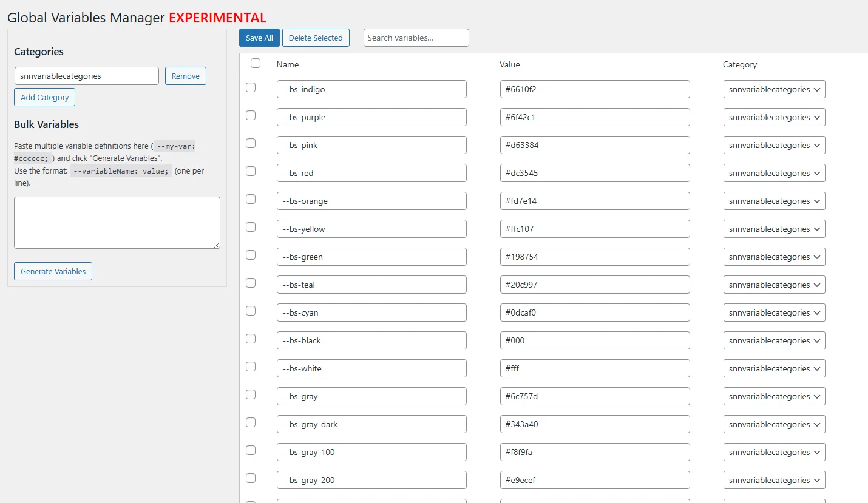Tick the checkbox beside --bs-teal
The height and width of the screenshot is (503, 868).
(251, 283)
